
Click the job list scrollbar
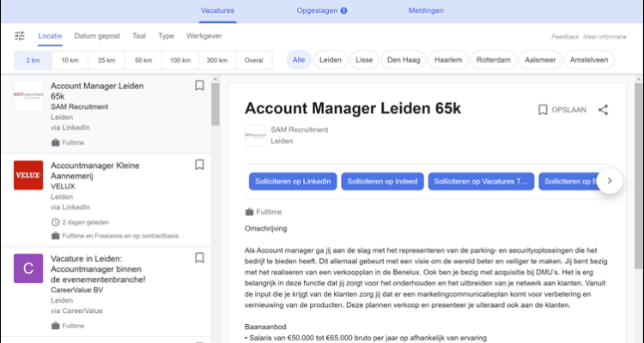(x=215, y=103)
